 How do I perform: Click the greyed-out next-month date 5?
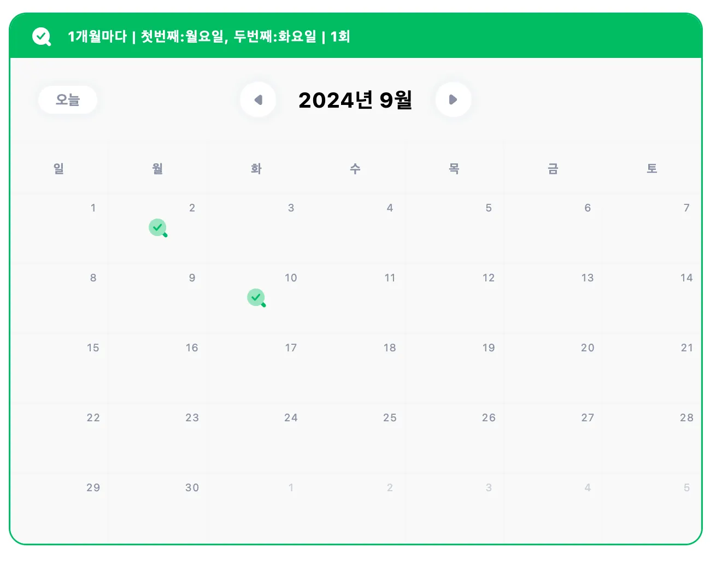[652, 508]
